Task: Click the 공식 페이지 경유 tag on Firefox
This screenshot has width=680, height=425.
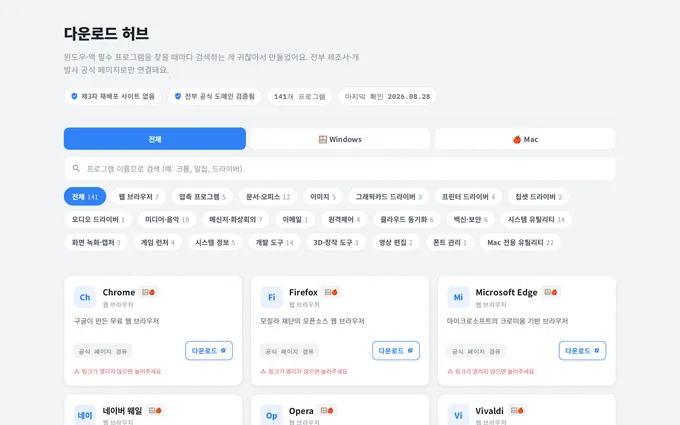Action: pos(289,351)
